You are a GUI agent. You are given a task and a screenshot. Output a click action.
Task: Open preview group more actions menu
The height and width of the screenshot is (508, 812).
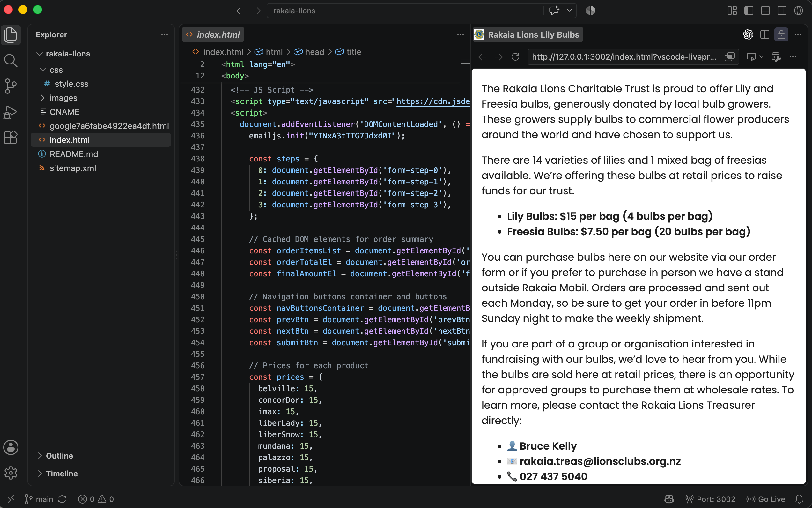[x=798, y=34]
